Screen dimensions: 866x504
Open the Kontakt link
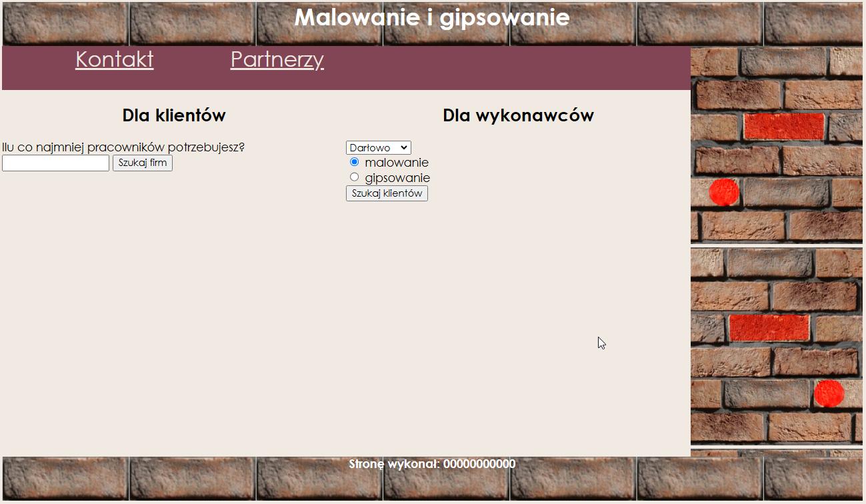(114, 59)
